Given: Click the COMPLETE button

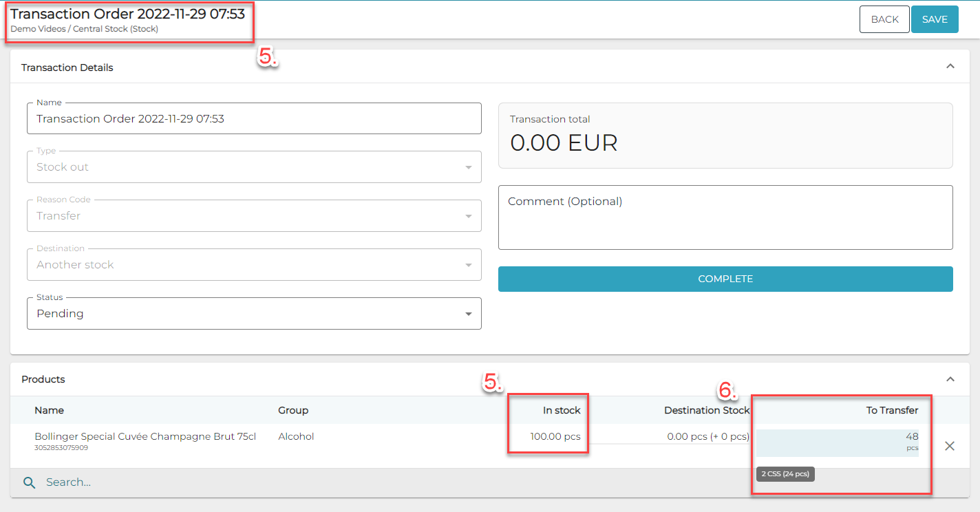Looking at the screenshot, I should (725, 279).
